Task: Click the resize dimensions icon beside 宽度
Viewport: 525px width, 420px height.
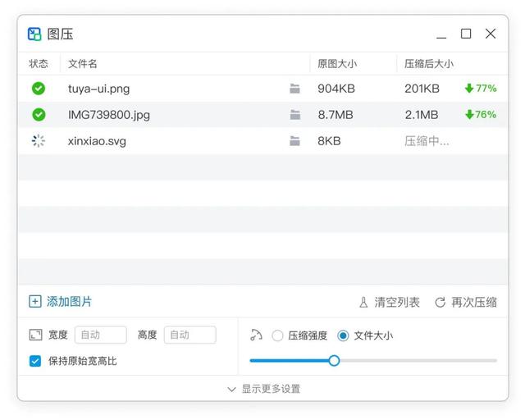Action: [35, 335]
